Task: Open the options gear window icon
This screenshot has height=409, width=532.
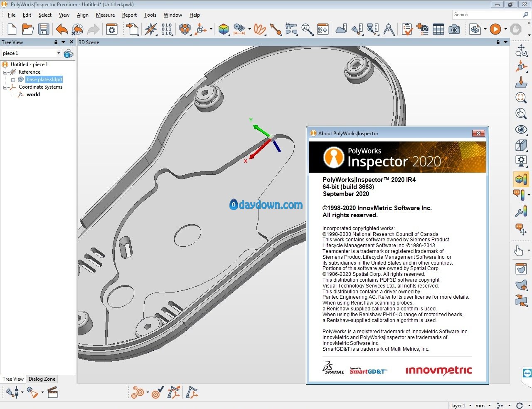Action: tap(112, 29)
